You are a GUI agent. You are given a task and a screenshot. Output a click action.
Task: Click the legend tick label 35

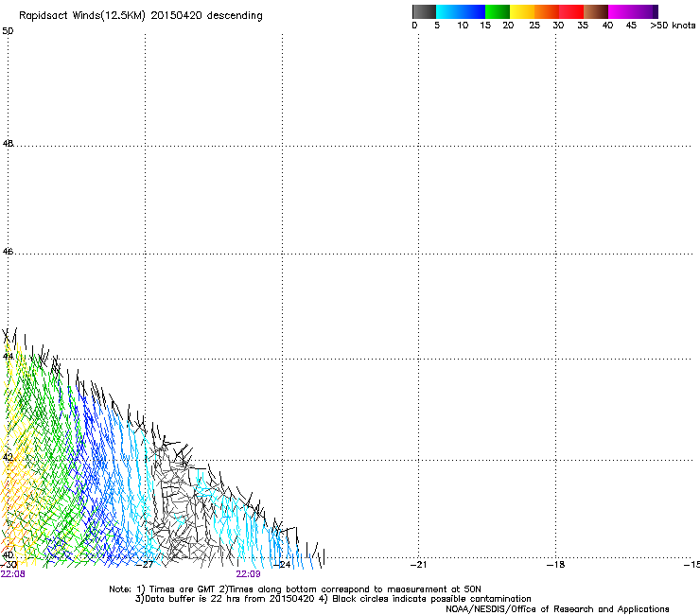point(583,26)
